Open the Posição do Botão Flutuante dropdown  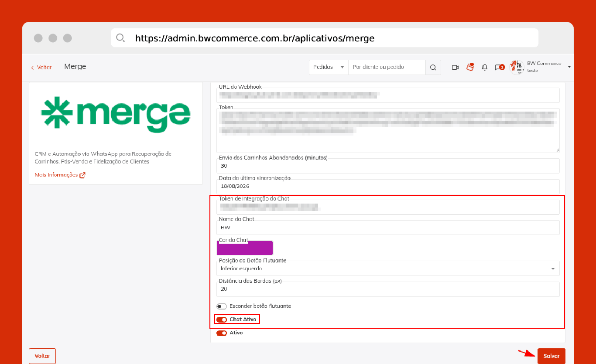[388, 269]
